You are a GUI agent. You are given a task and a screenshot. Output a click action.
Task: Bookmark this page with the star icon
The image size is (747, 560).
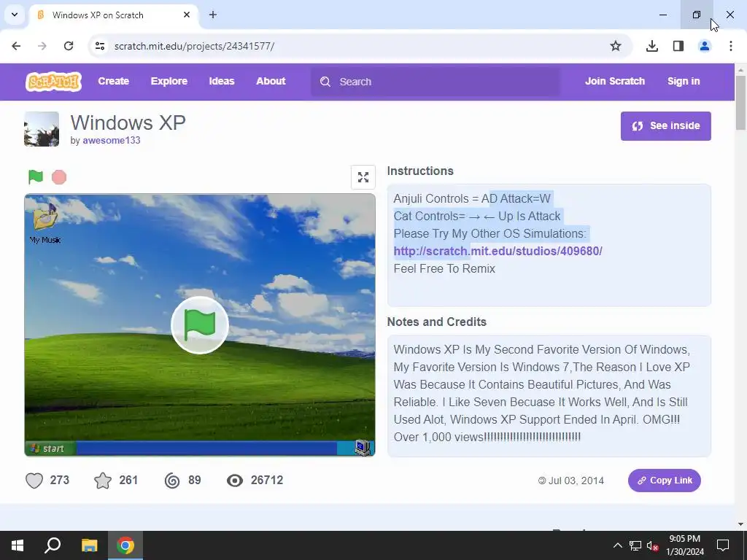tap(616, 46)
